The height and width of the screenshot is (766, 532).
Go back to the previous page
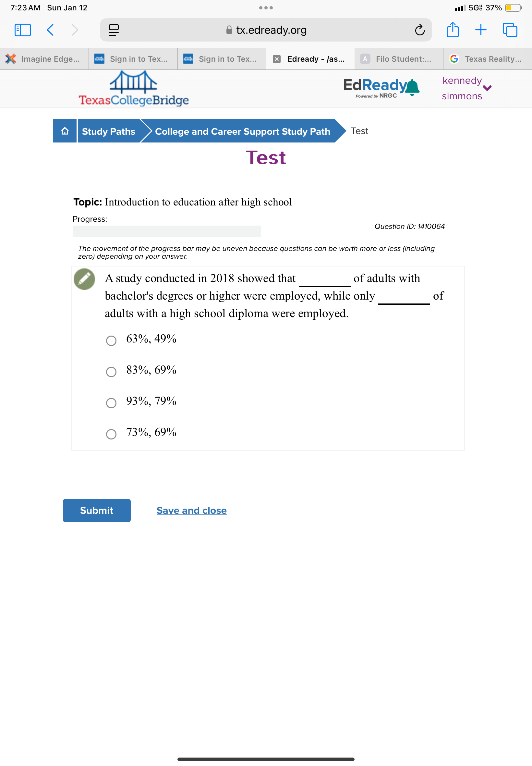click(50, 30)
